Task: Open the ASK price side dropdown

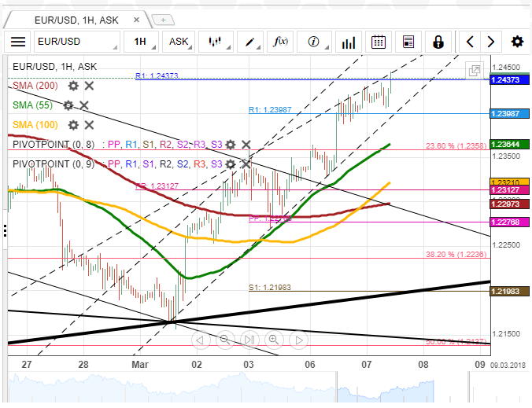Action: click(x=179, y=42)
